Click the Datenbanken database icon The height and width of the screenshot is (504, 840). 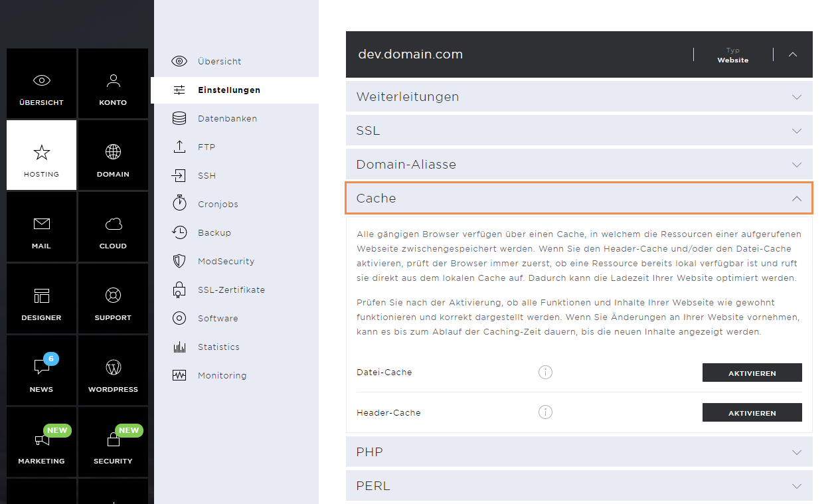pos(179,118)
